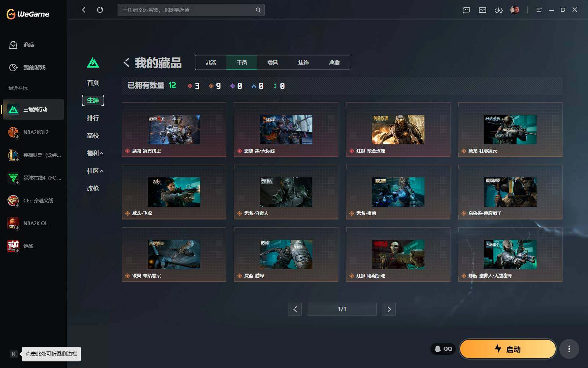The image size is (588, 368).
Task: Open 红狼-电锯惊魂 skin card
Action: tap(398, 255)
